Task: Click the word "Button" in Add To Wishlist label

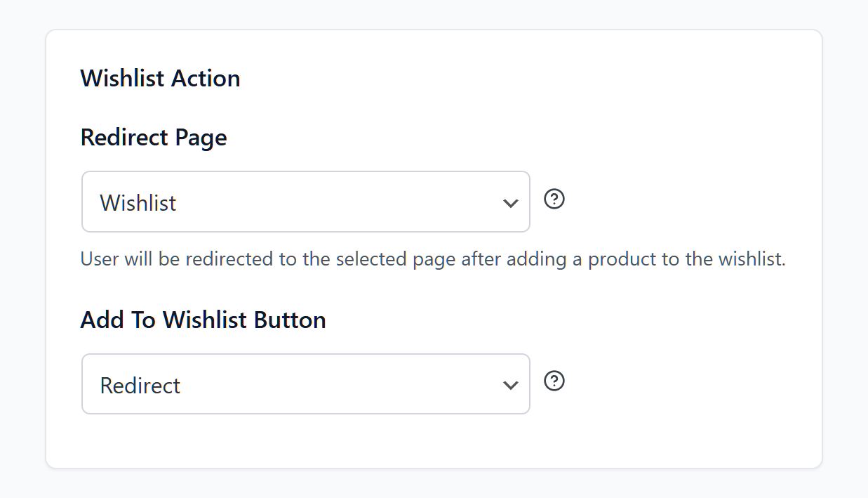Action: pos(290,320)
